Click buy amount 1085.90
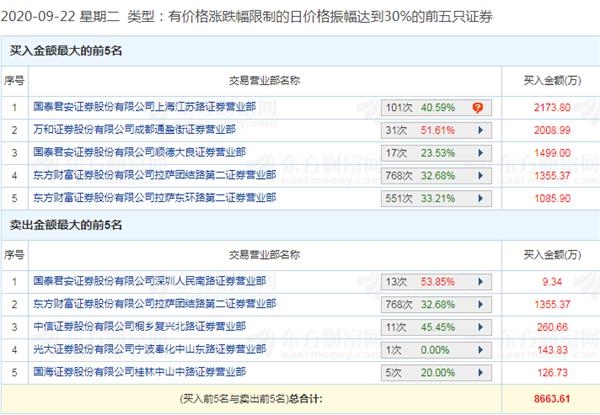This screenshot has width=600, height=415. pos(552,199)
